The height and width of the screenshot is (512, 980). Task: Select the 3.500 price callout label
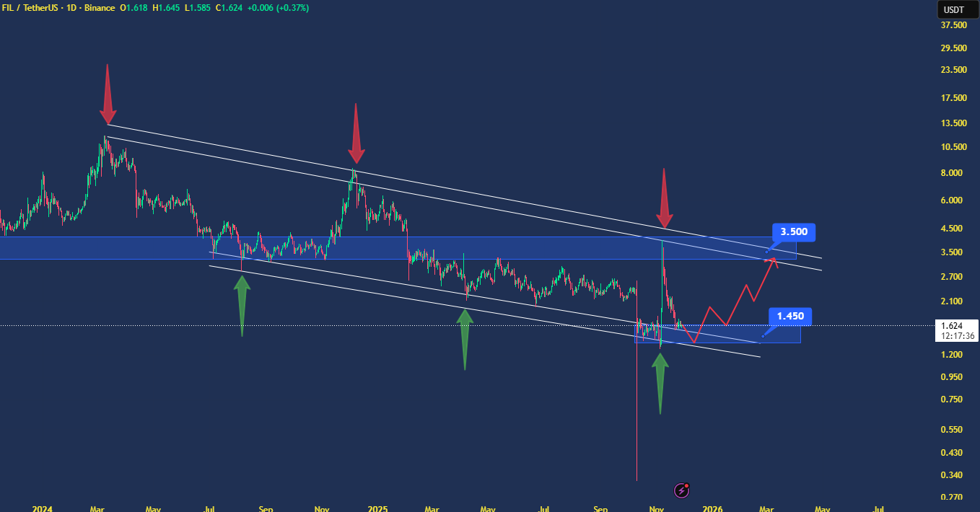[x=794, y=232]
